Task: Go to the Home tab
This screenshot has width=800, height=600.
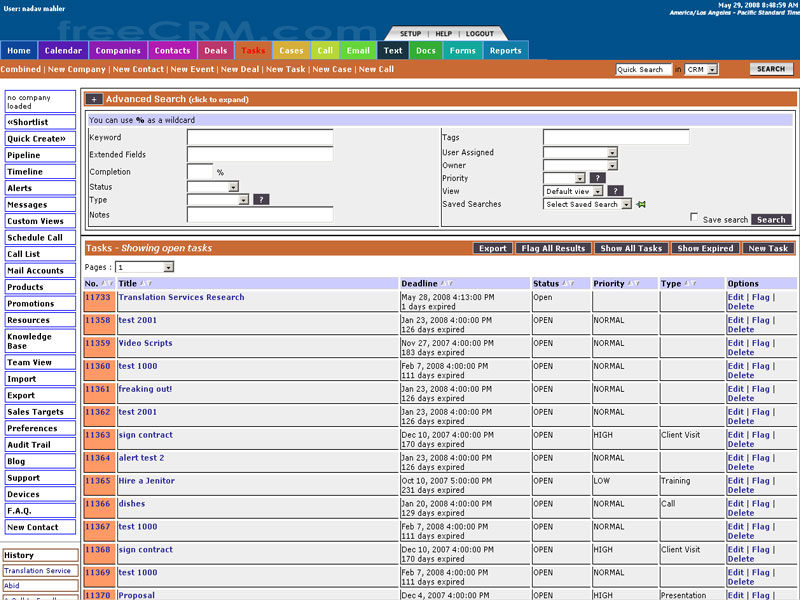Action: point(19,51)
